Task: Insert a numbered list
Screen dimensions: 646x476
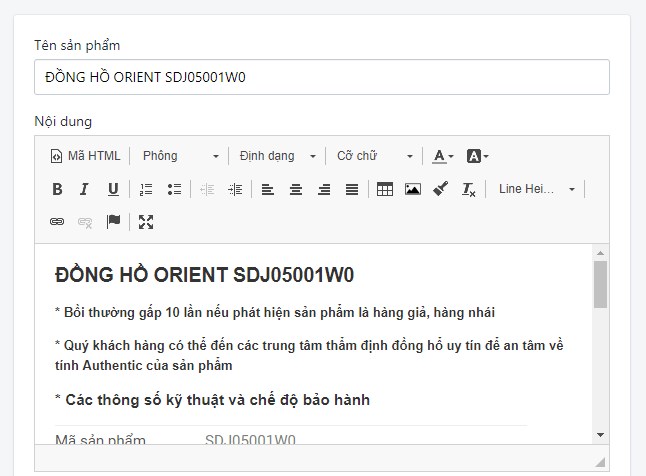Action: pyautogui.click(x=146, y=189)
